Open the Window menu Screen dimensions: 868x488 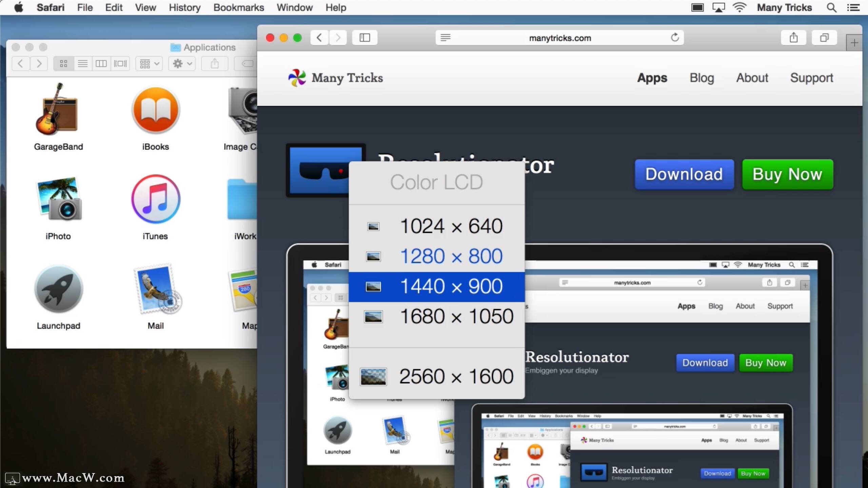(295, 7)
